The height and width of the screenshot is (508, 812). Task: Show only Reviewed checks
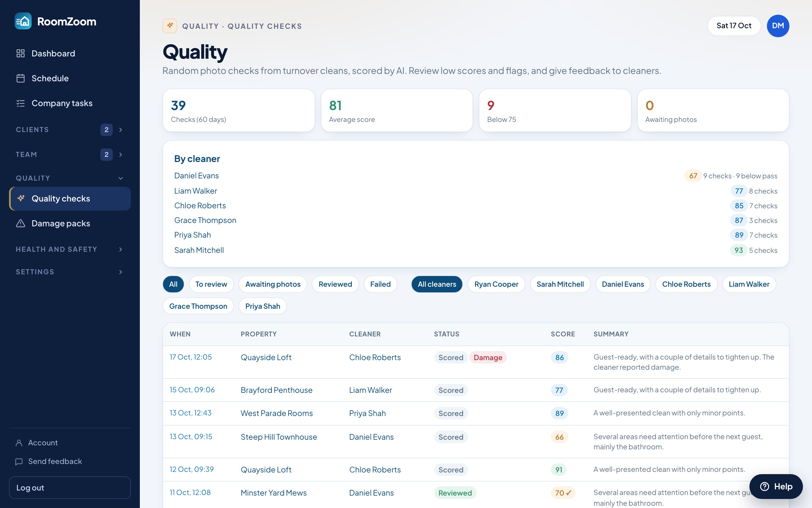coord(335,284)
